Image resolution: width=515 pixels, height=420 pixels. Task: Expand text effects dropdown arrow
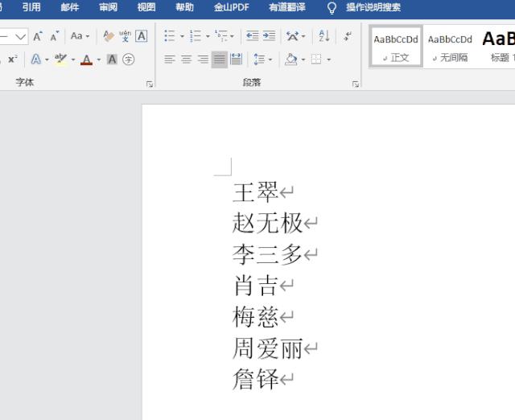point(47,60)
